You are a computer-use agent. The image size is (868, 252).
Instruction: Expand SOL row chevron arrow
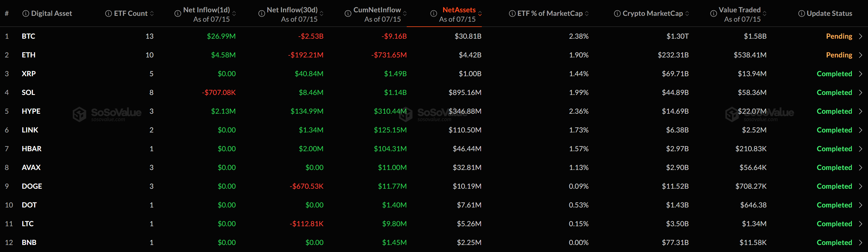pyautogui.click(x=861, y=93)
